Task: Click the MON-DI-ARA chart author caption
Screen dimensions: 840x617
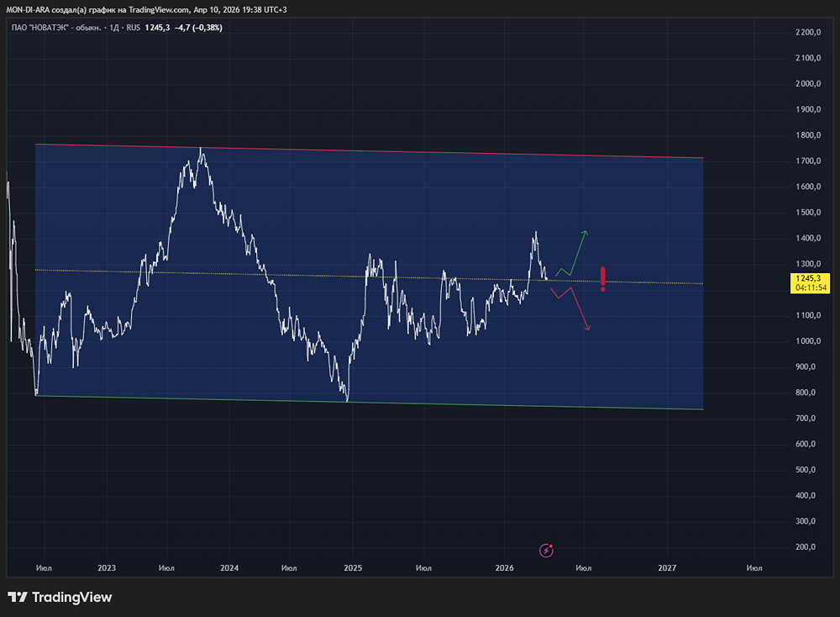Action: [x=146, y=9]
